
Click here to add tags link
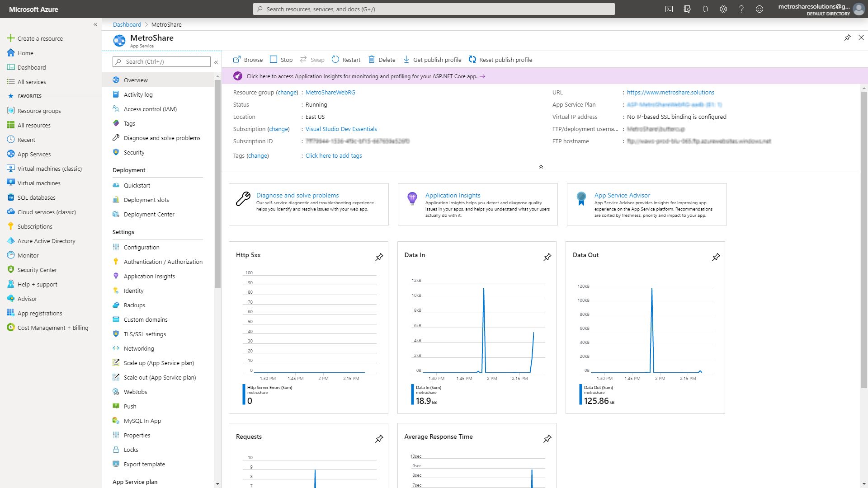334,155
